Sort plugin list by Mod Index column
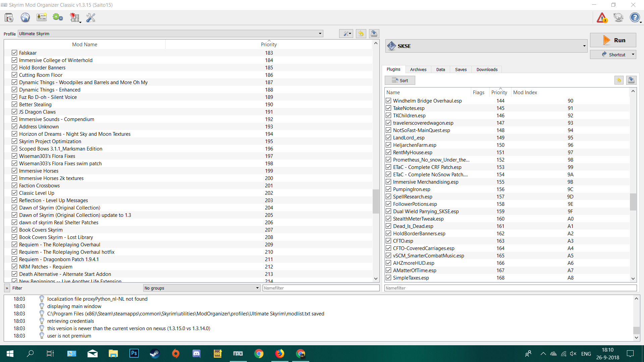This screenshot has height=362, width=644. point(570,93)
